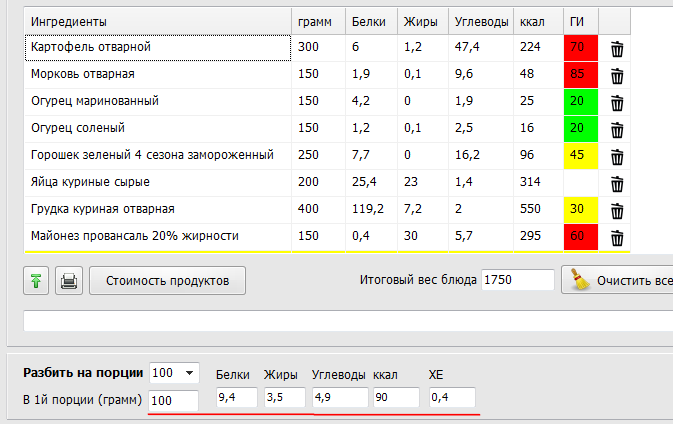
Task: Delete Яйца куриные сырые via trash icon
Action: pos(617,184)
